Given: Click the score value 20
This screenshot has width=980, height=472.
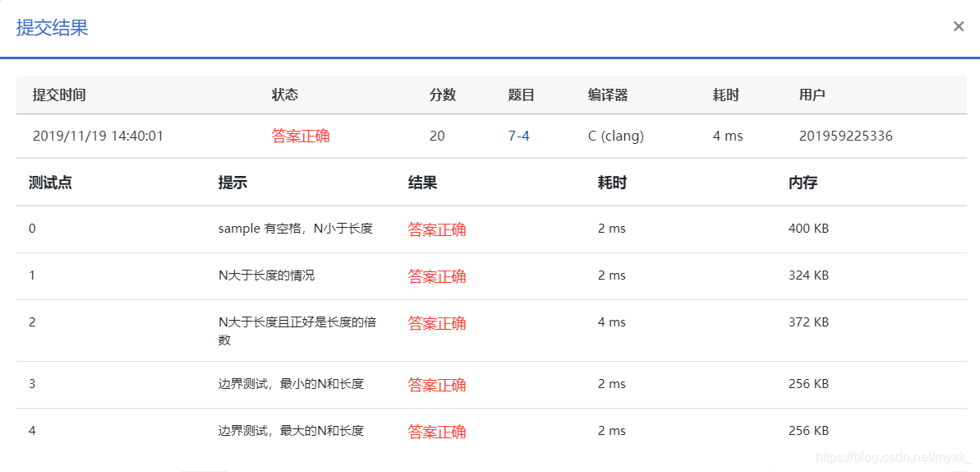Looking at the screenshot, I should [438, 136].
